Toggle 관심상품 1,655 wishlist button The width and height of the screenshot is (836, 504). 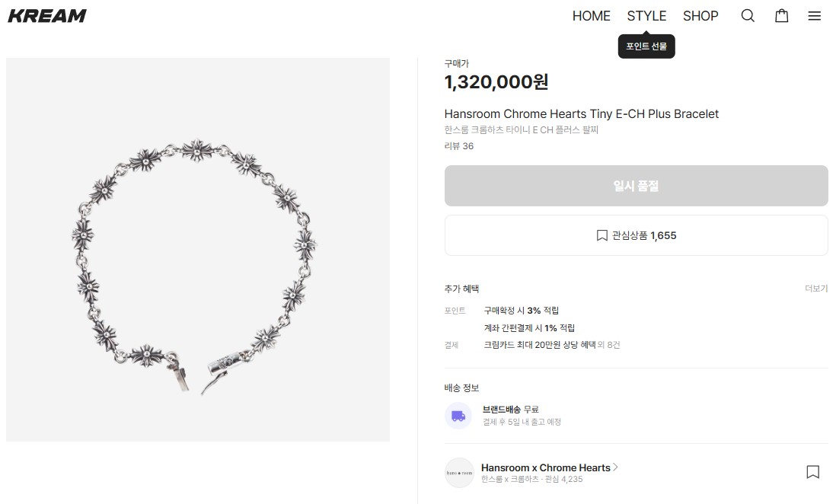tap(636, 235)
